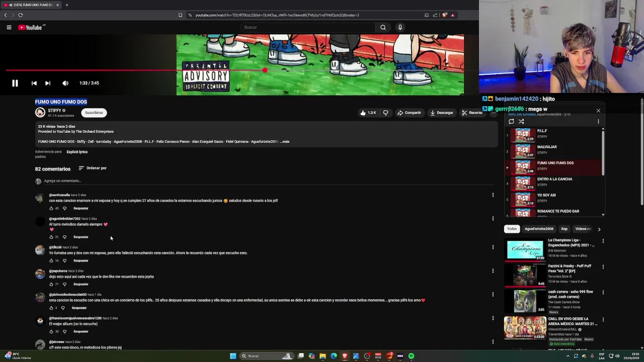Toggle playlist loop repeat
This screenshot has width=644, height=362.
pos(511,121)
